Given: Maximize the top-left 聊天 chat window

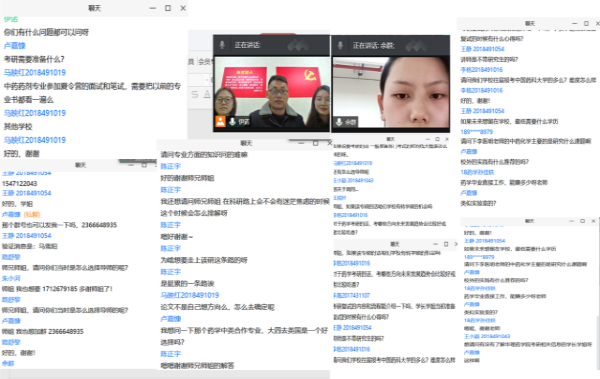Looking at the screenshot, I should (168, 8).
